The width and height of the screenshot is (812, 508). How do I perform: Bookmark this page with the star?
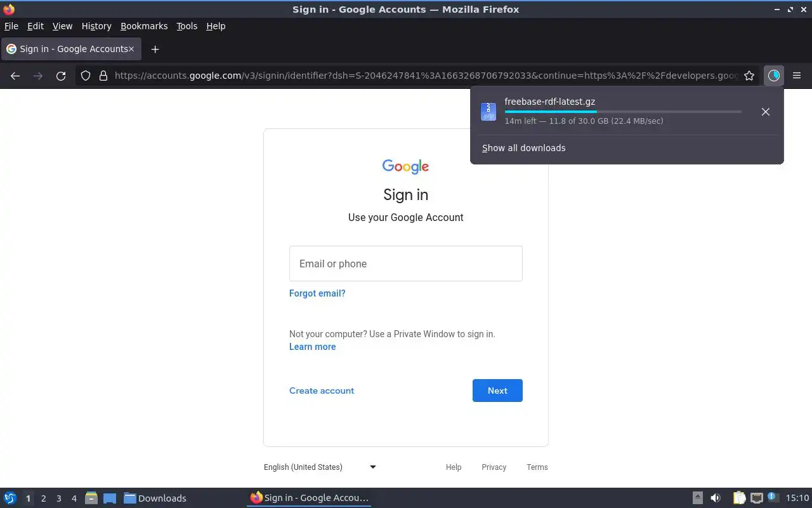(x=749, y=76)
